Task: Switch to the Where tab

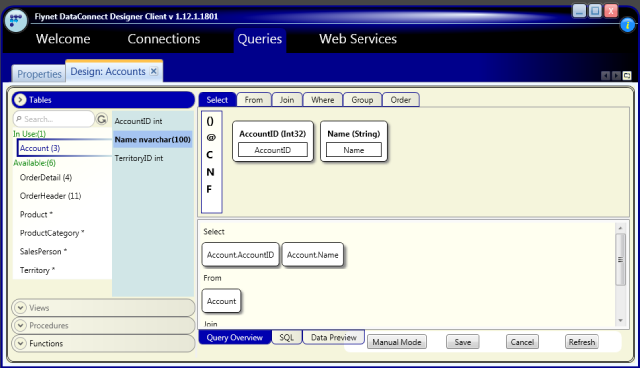Action: tap(322, 100)
